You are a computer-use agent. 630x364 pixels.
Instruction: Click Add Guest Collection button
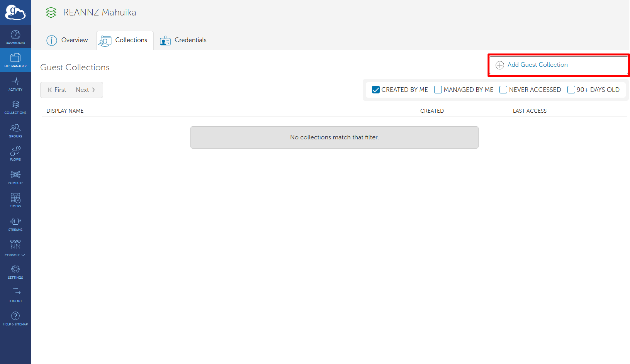click(x=559, y=65)
